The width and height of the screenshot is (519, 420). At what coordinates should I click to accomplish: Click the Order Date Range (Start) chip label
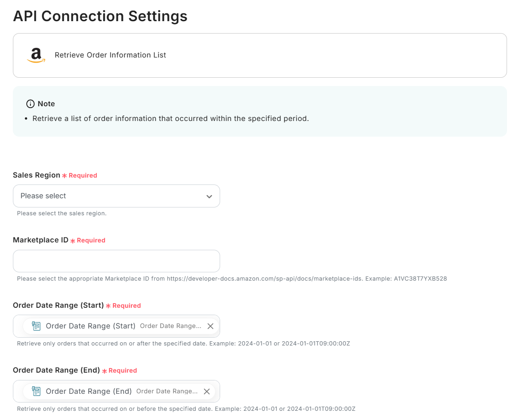pyautogui.click(x=90, y=326)
